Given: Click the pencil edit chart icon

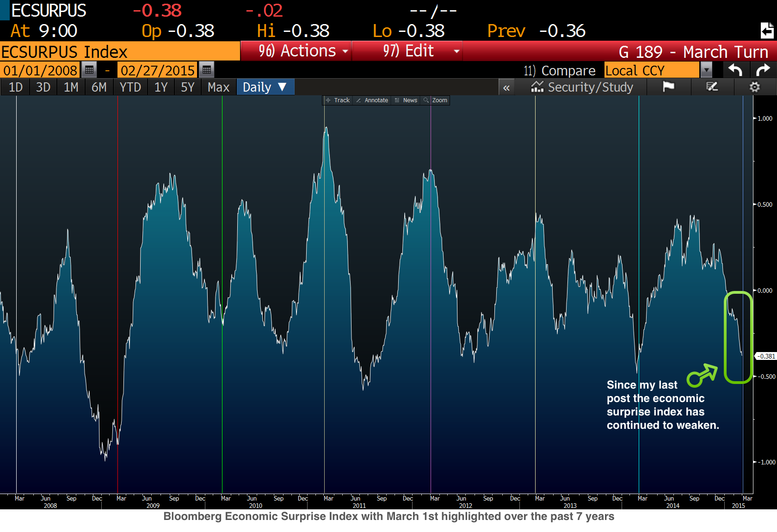Looking at the screenshot, I should pyautogui.click(x=712, y=87).
